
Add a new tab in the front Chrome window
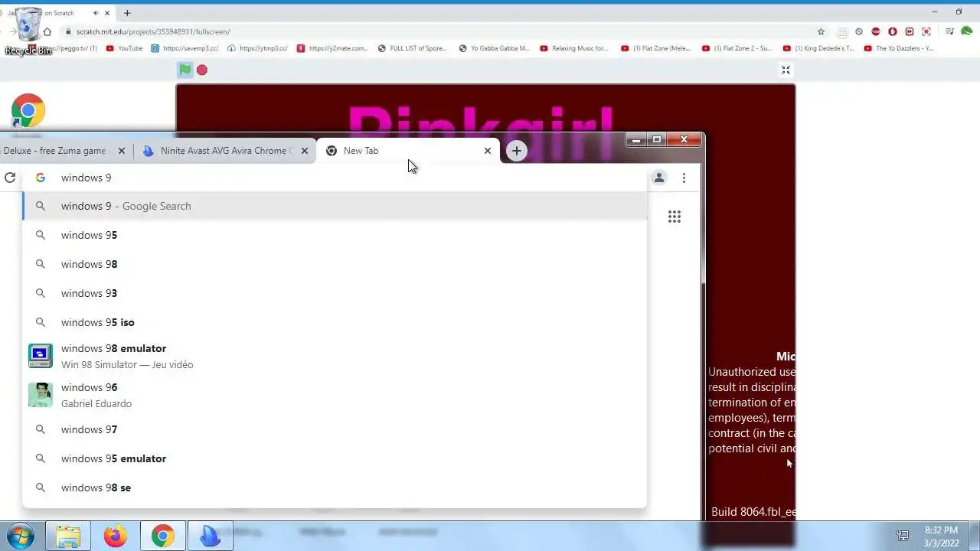(517, 151)
